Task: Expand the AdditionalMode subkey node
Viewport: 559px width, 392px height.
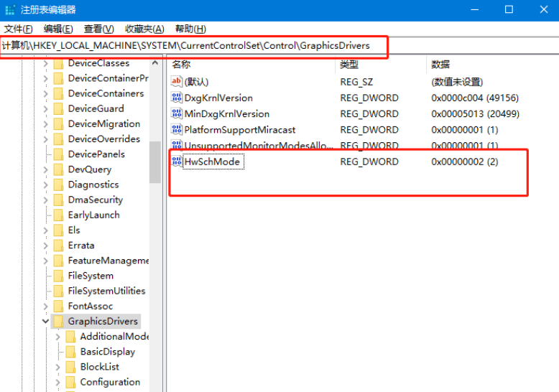Action: (x=57, y=337)
